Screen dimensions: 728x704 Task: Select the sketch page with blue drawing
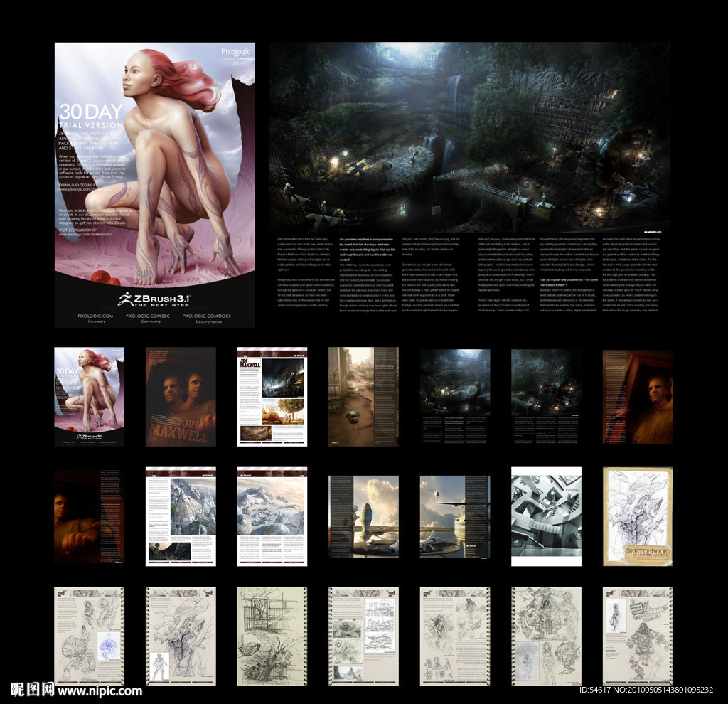coord(89,636)
